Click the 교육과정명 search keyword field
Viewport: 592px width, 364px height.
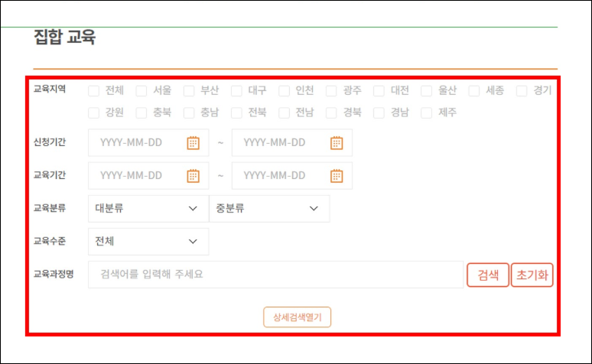coord(275,275)
